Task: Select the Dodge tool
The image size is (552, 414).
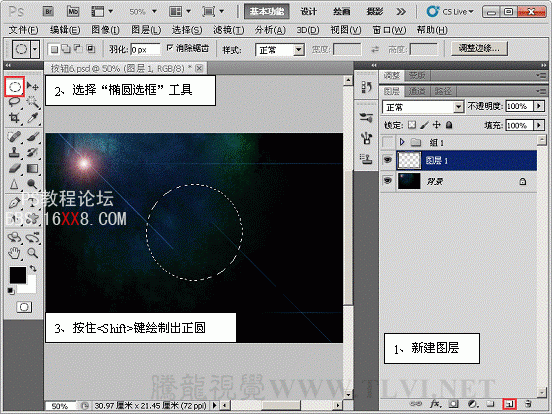Action: [32, 184]
